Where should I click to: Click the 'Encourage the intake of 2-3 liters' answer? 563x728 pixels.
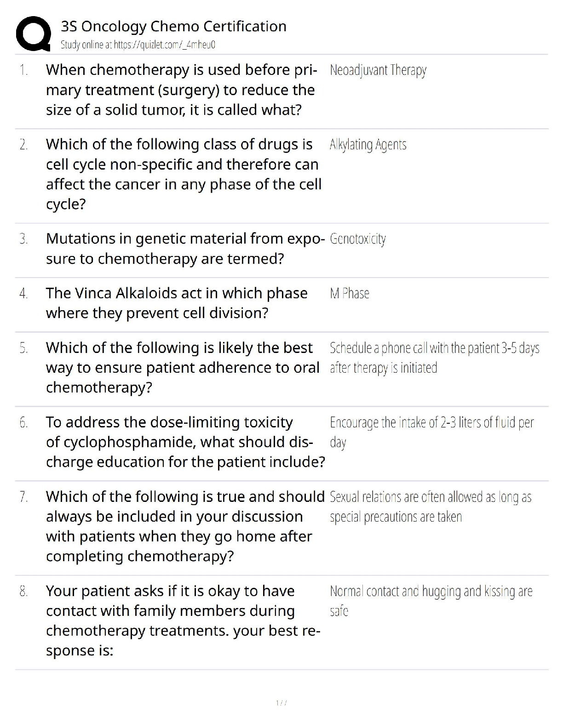(x=431, y=432)
